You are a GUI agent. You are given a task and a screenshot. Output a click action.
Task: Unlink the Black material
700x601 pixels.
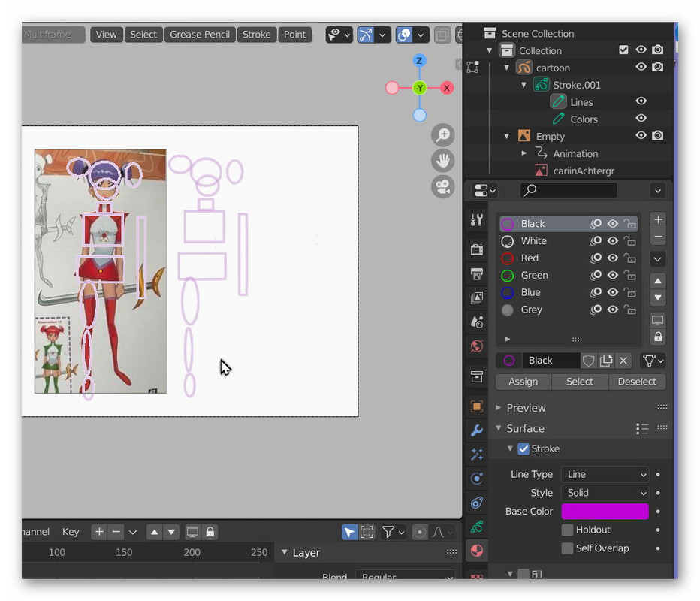623,361
